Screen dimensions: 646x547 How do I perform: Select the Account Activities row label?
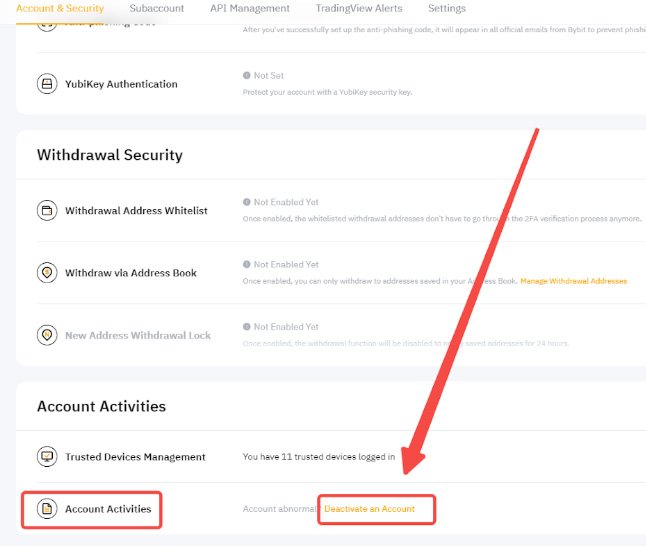point(108,509)
